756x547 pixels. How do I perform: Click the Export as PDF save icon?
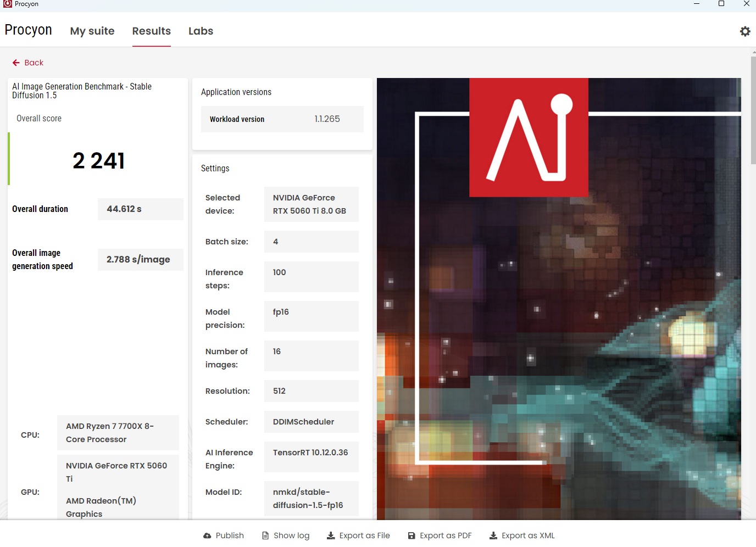412,535
